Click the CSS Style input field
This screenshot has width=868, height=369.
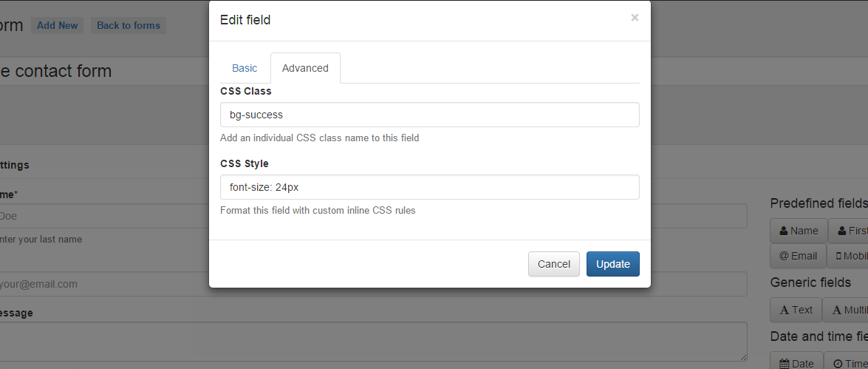[x=430, y=187]
